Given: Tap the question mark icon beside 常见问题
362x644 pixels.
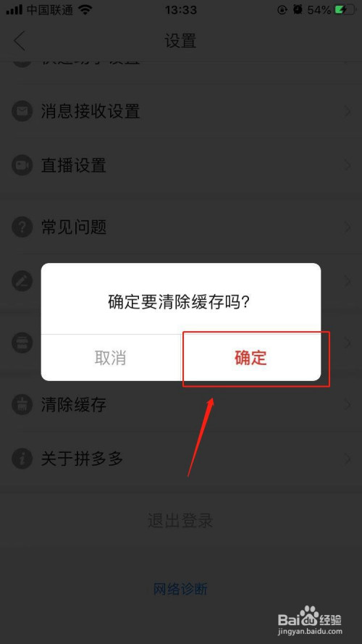Looking at the screenshot, I should click(x=22, y=226).
